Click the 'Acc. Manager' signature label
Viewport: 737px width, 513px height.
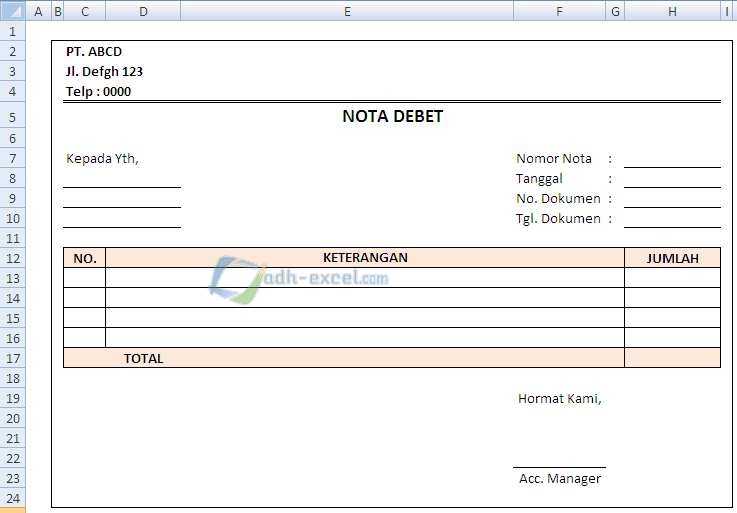(559, 479)
